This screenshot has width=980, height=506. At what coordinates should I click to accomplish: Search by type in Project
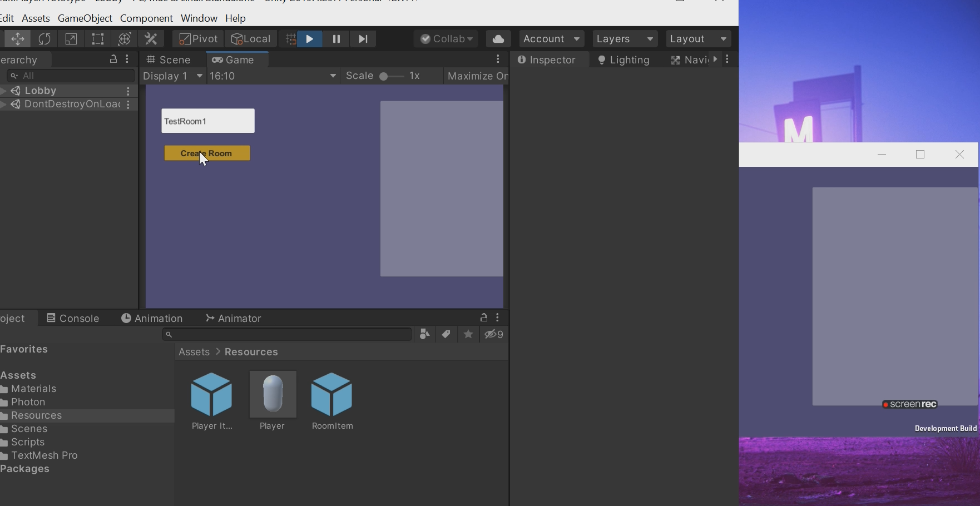click(x=425, y=334)
